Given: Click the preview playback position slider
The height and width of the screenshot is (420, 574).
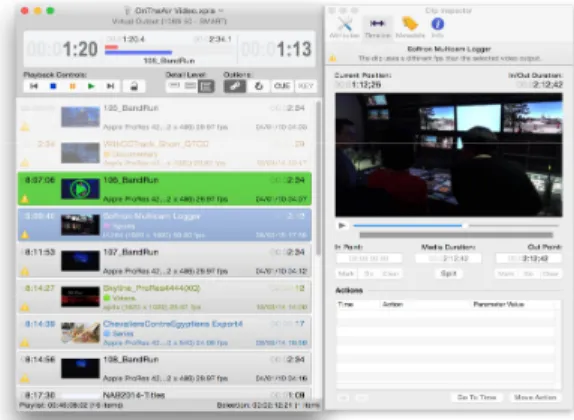Looking at the screenshot, I should 456,226.
